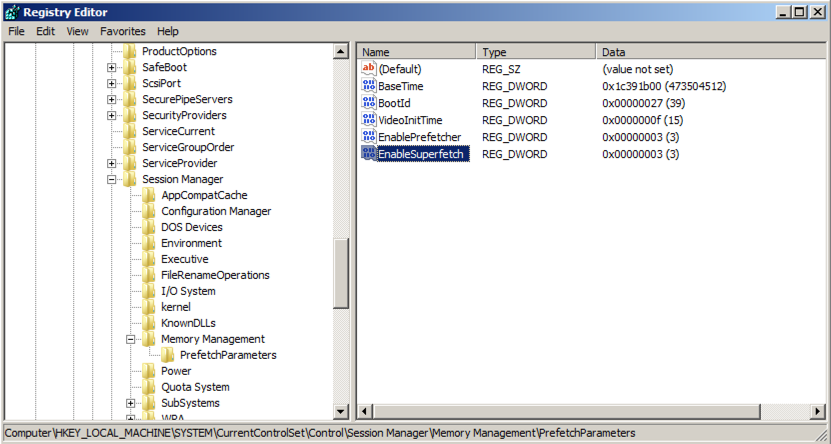Screen dimensions: 831x444
Task: Select the BaseTime value name
Action: pyautogui.click(x=400, y=86)
